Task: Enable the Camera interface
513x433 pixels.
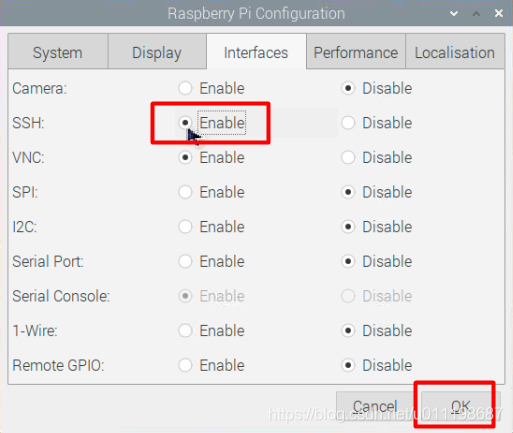Action: tap(185, 88)
